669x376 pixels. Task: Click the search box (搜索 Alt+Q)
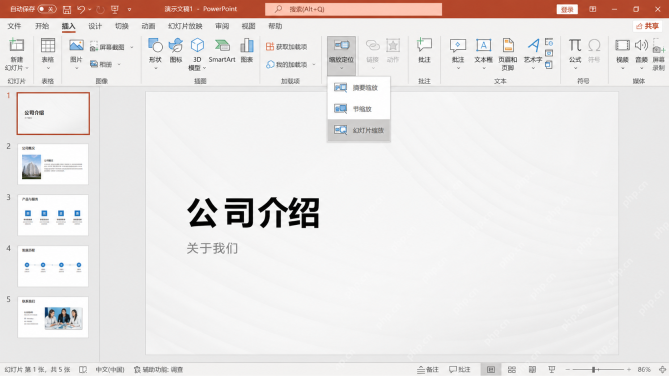coord(353,9)
